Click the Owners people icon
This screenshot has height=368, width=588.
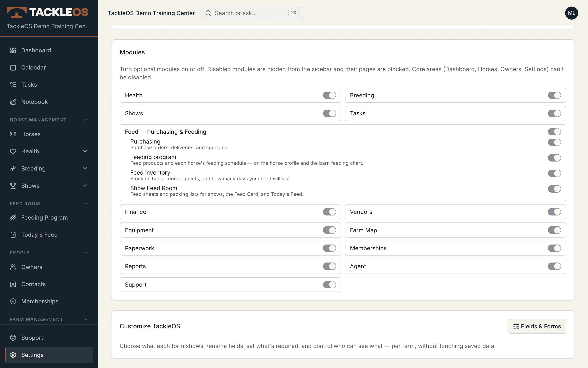pos(13,267)
